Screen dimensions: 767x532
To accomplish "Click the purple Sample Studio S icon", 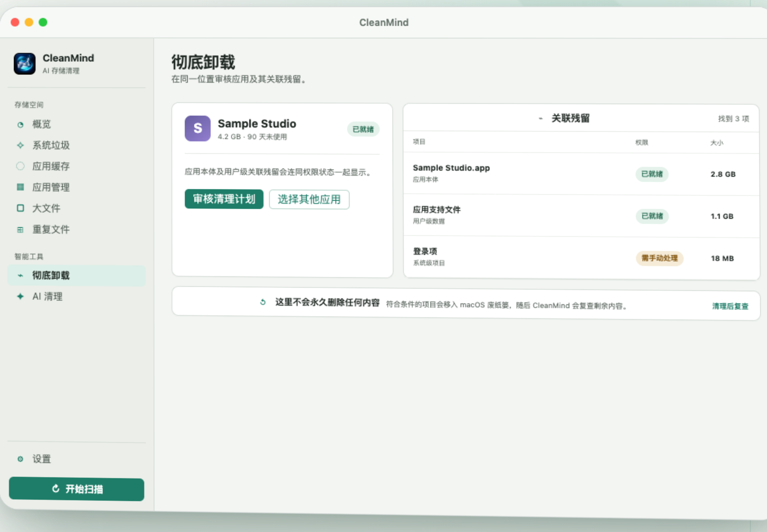I will pyautogui.click(x=198, y=128).
